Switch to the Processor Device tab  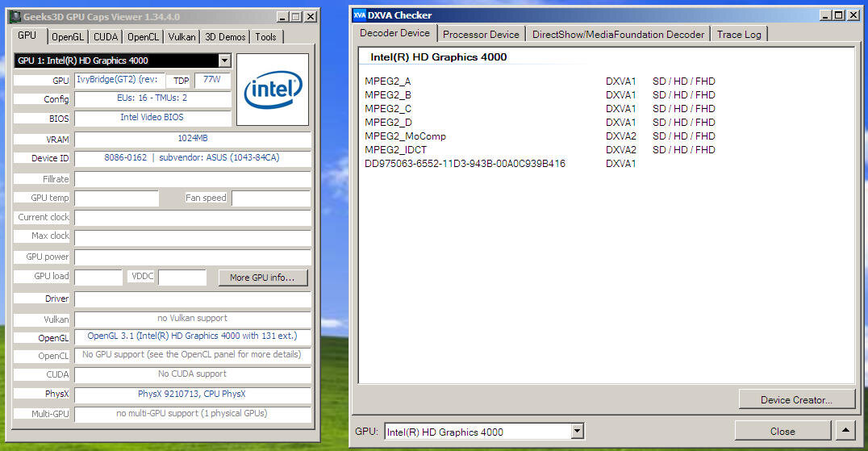pos(481,35)
